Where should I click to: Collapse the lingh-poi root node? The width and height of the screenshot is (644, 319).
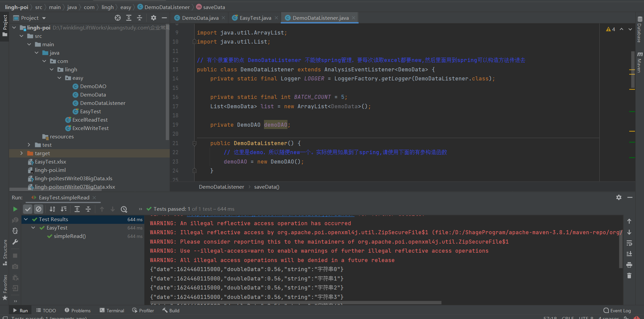point(14,27)
